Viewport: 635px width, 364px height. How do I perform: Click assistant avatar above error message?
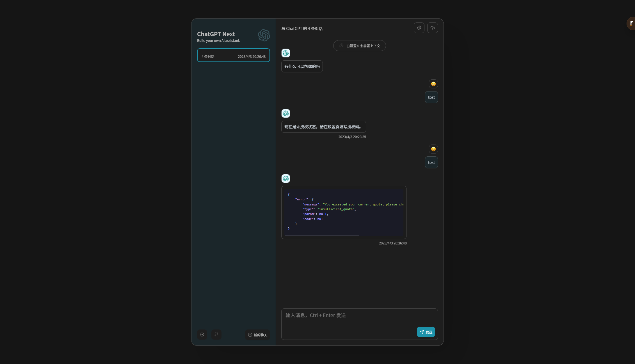click(286, 178)
